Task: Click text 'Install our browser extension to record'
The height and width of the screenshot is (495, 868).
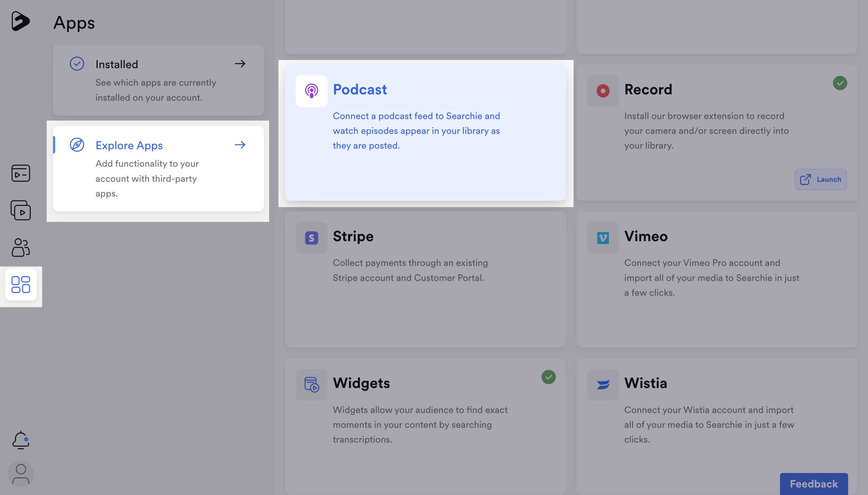Action: (x=704, y=116)
